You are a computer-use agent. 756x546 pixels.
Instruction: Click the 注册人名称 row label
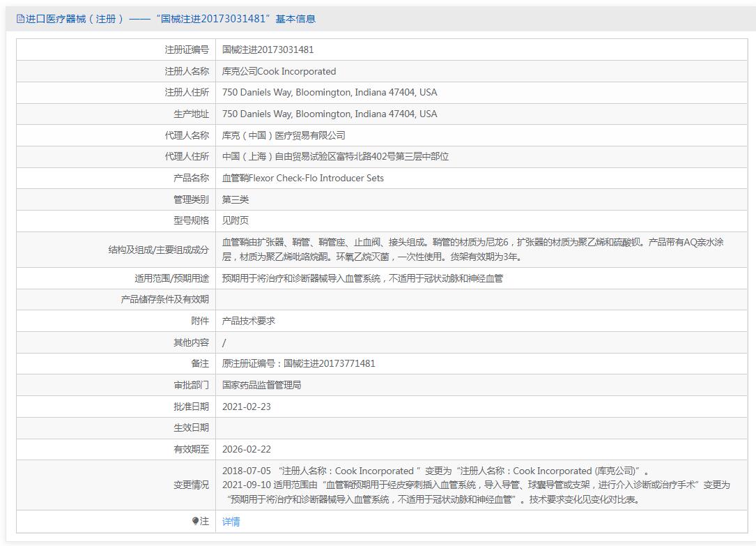tap(187, 71)
